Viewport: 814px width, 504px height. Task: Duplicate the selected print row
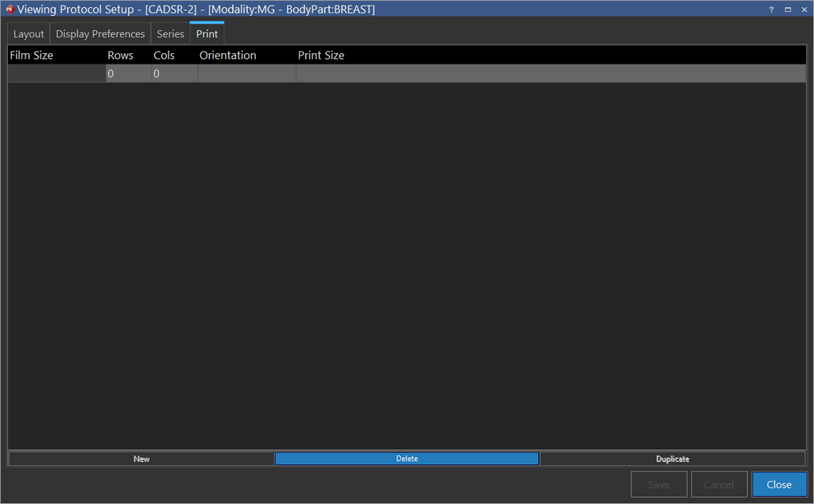pos(673,459)
